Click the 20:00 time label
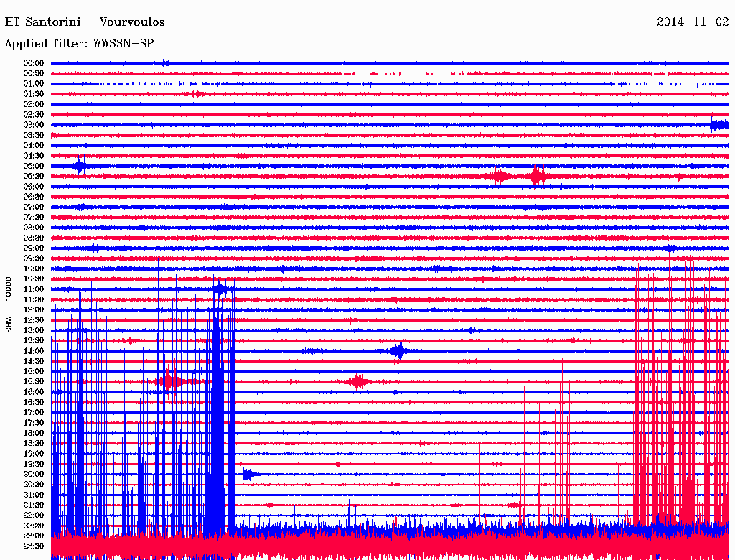735x560 pixels. tap(34, 475)
